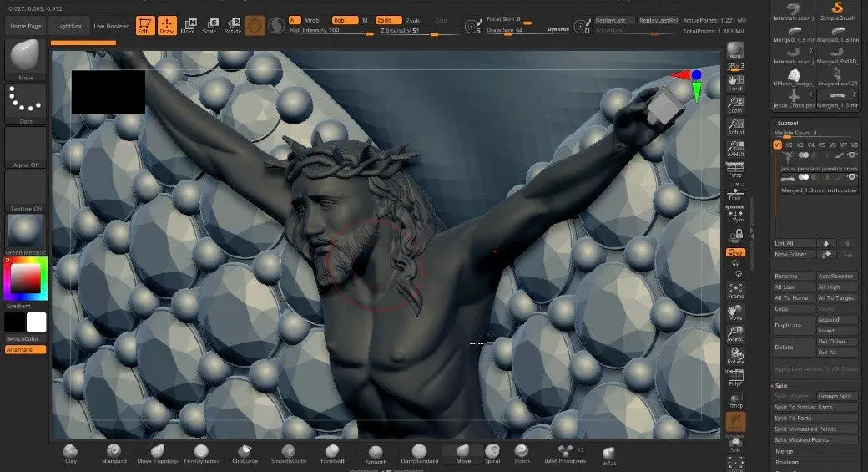The image size is (868, 472).
Task: Click the Zoom canvas icon
Action: pos(735,104)
